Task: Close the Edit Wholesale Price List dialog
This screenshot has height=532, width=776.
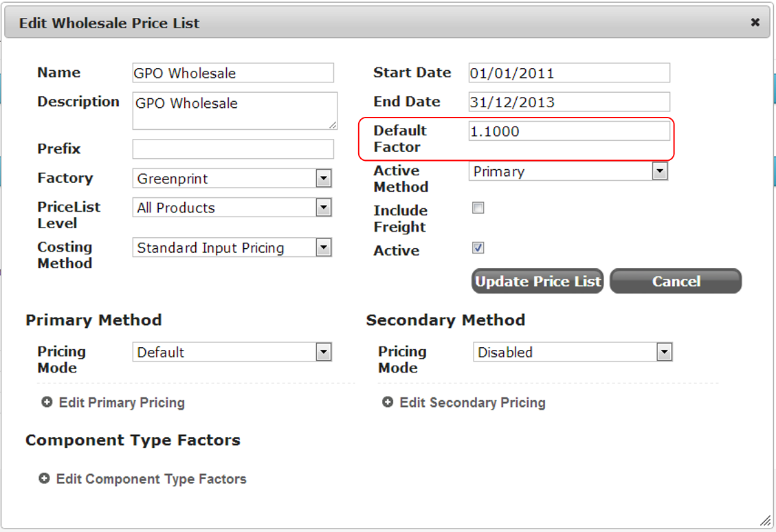Action: tap(755, 22)
